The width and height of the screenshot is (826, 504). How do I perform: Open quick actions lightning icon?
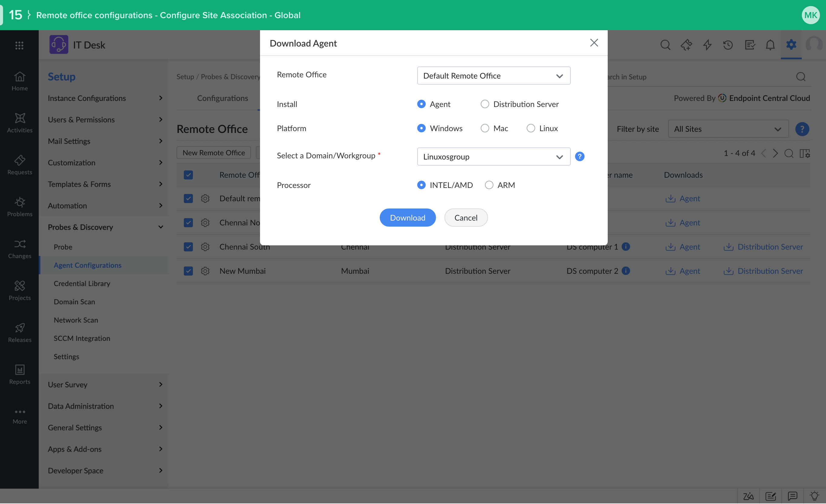707,45
